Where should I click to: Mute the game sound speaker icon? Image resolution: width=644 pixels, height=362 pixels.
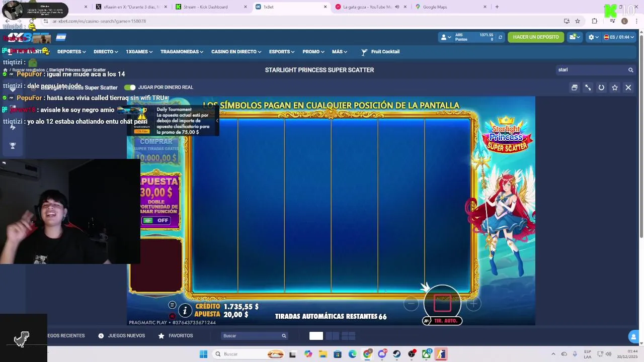(172, 316)
